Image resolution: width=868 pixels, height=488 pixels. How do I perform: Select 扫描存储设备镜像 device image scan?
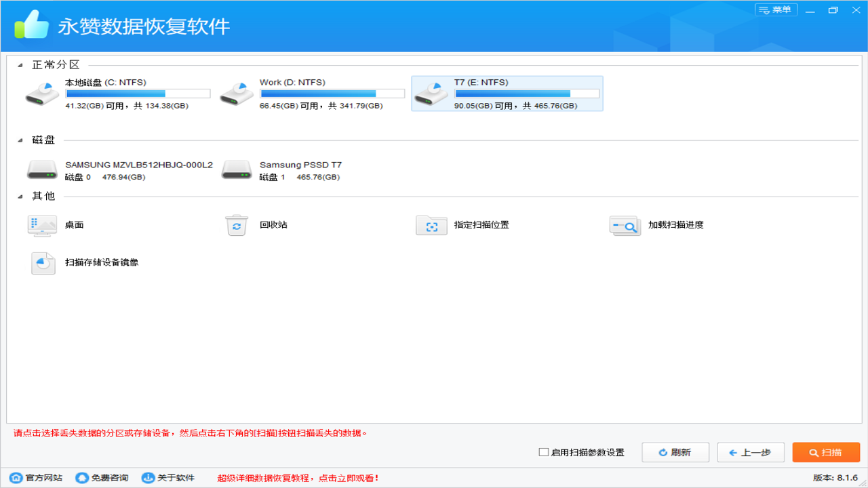[42, 262]
